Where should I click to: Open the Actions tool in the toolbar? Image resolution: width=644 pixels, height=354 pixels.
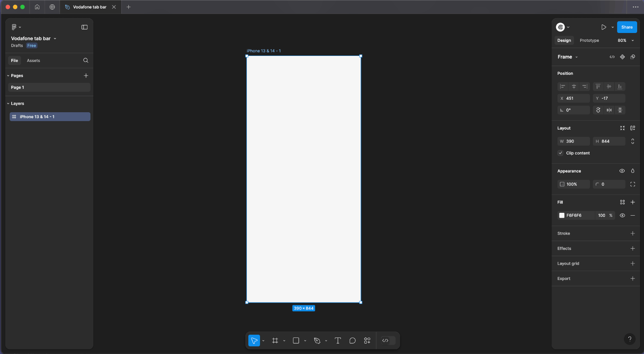pos(367,341)
